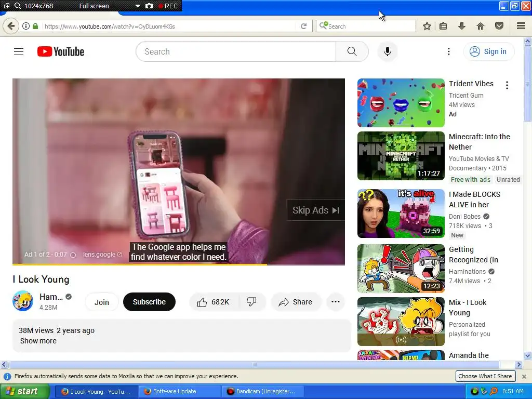This screenshot has width=532, height=399.
Task: Focus the Firefox toolbar search field
Action: click(x=366, y=26)
